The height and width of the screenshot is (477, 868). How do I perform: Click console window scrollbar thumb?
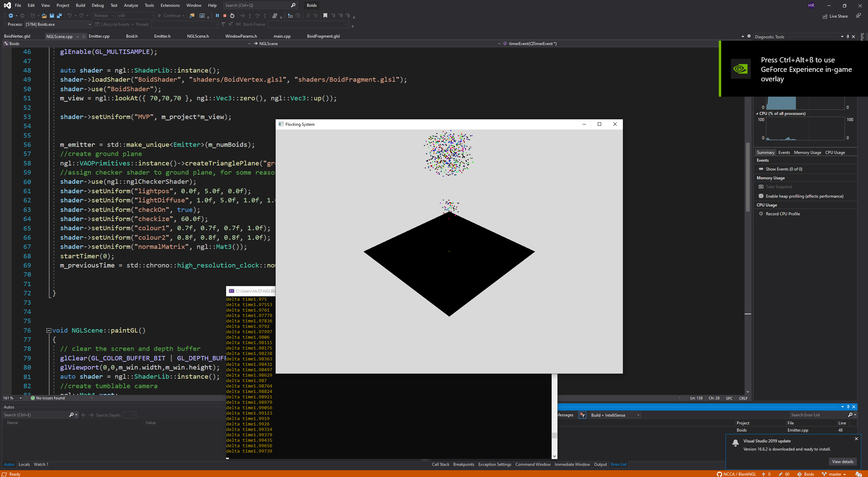click(554, 435)
